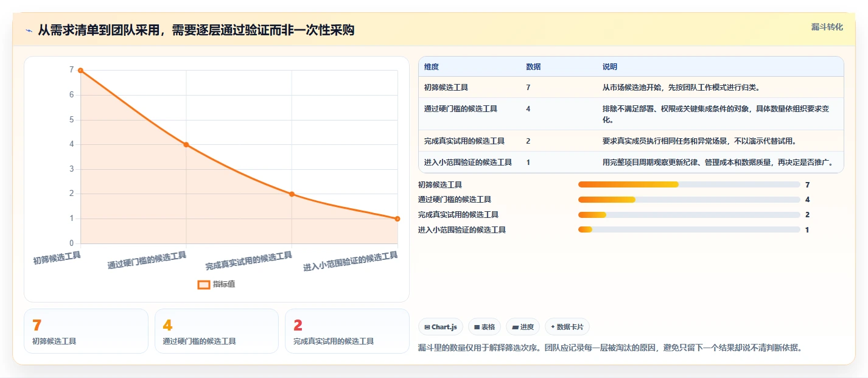
Task: Click x-axis label 进入小范围验证的候选工具 on chart
Action: point(351,262)
